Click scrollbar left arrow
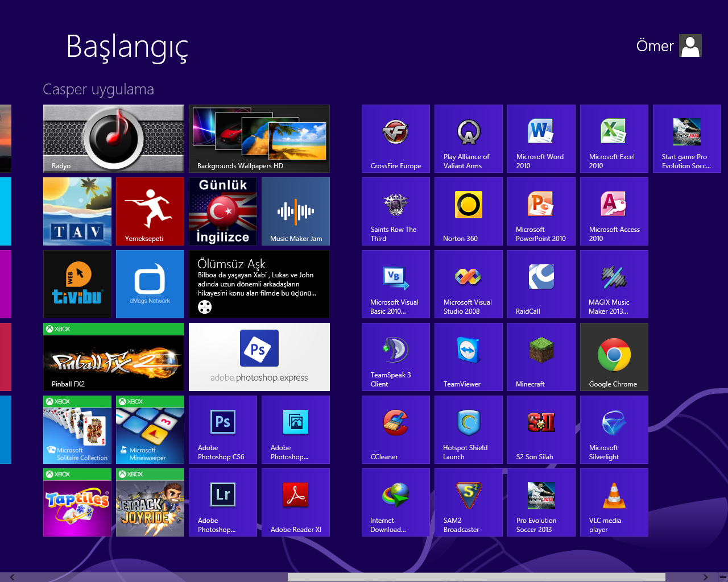728x582 pixels. pyautogui.click(x=11, y=577)
